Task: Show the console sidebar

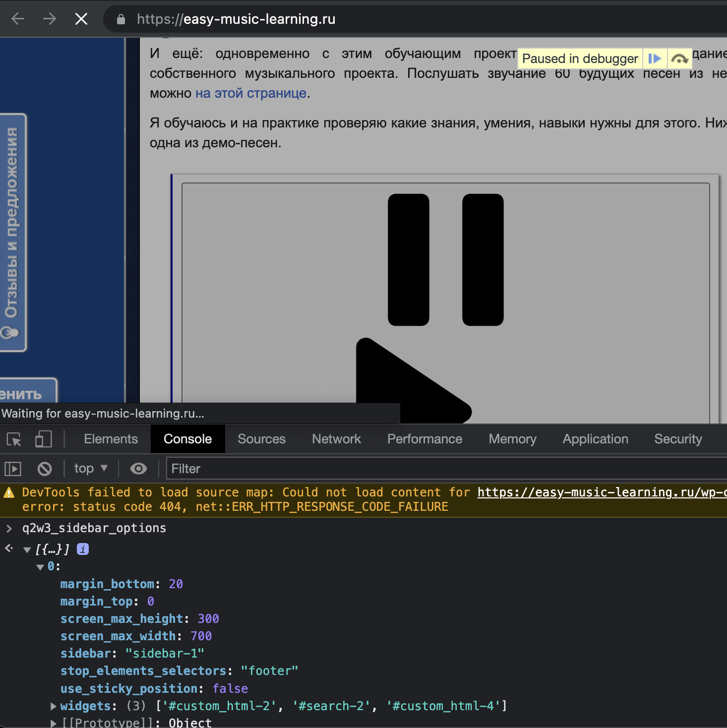Action: point(13,469)
